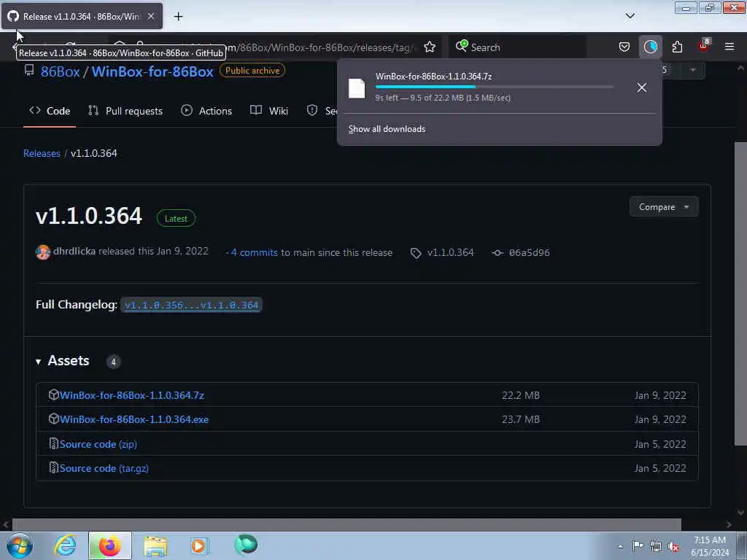Switch to the Wiki tab

tap(269, 111)
